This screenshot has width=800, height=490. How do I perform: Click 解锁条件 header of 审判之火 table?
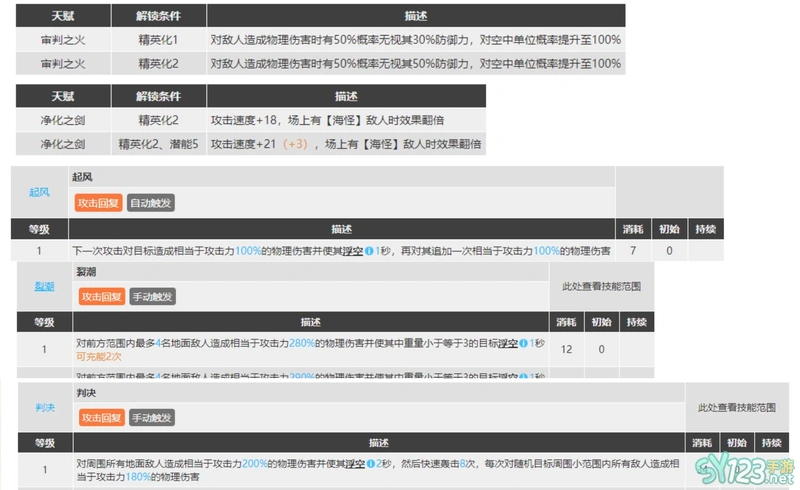tap(158, 16)
